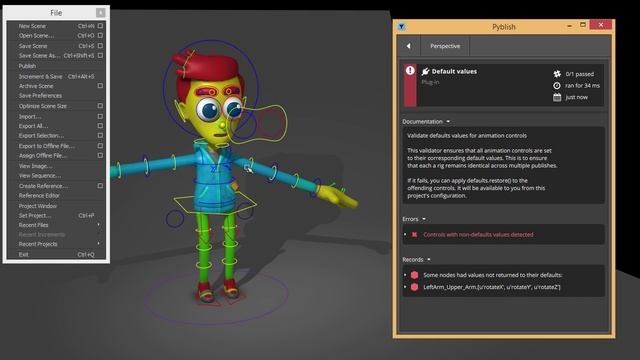Open Create Reference options box

[100, 186]
